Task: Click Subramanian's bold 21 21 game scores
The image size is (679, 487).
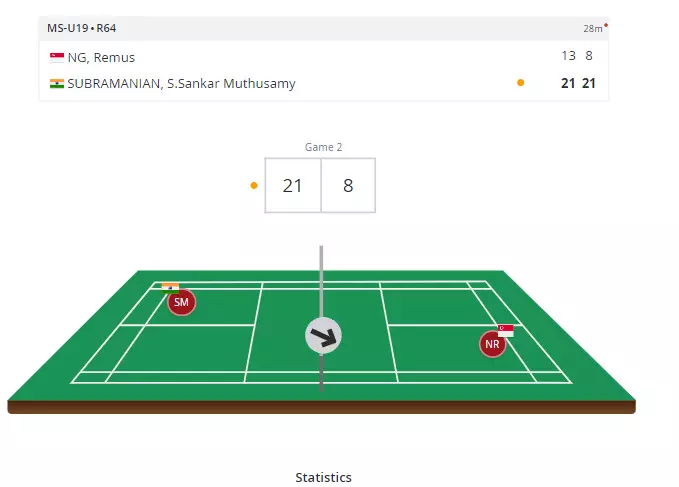Action: click(578, 83)
